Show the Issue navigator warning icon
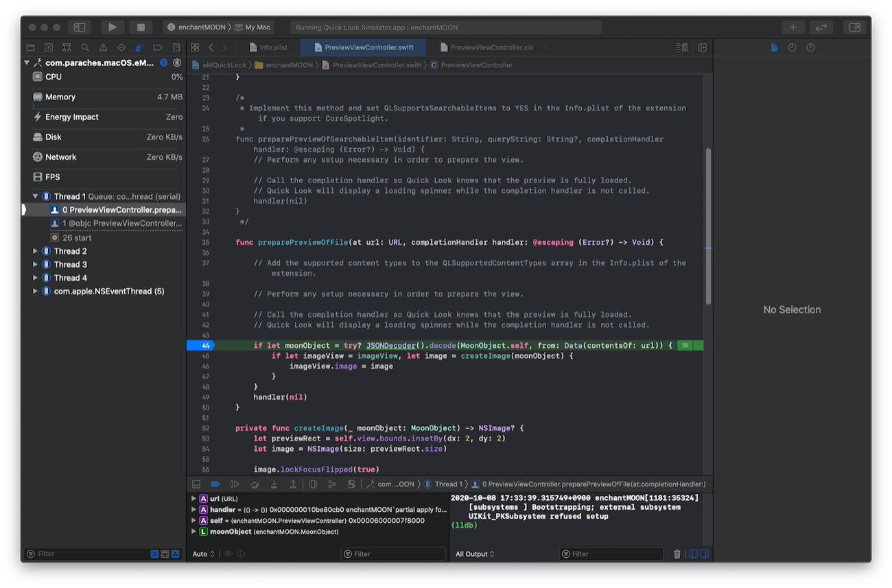The width and height of the screenshot is (892, 588). [x=103, y=48]
